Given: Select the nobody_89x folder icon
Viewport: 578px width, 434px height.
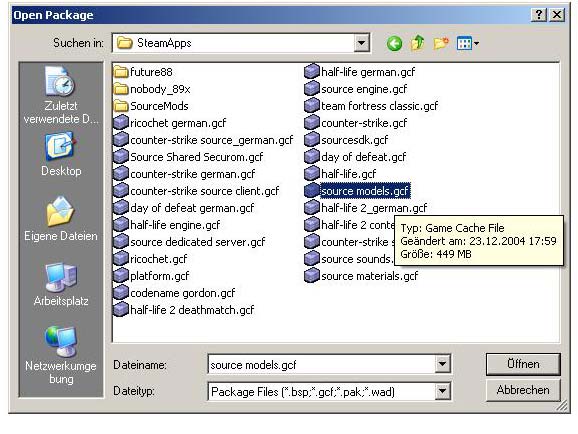Looking at the screenshot, I should pos(121,89).
